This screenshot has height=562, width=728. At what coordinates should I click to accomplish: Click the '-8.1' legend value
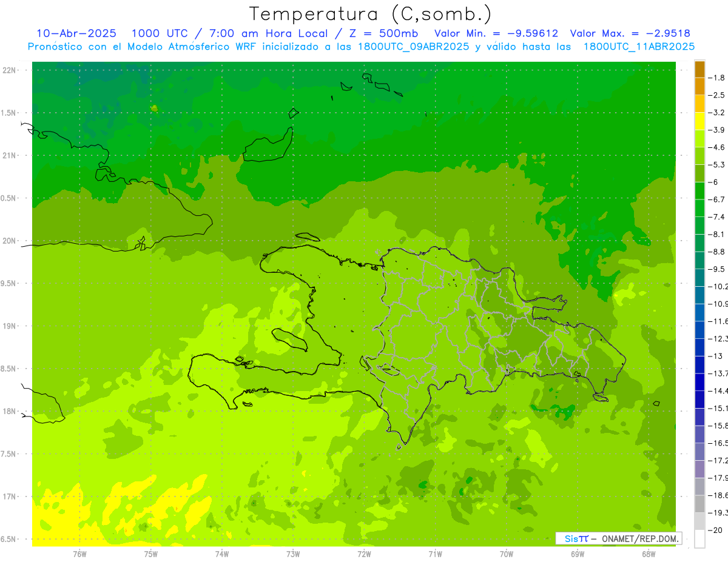pyautogui.click(x=716, y=234)
